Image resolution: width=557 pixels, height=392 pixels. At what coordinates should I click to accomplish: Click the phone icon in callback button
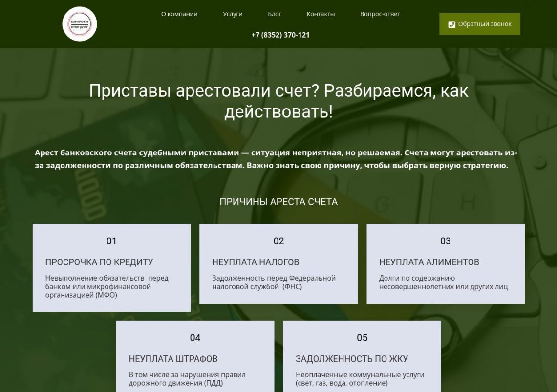click(x=451, y=24)
